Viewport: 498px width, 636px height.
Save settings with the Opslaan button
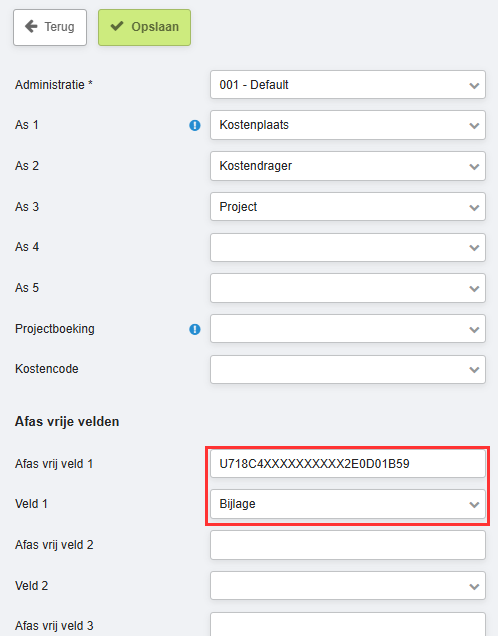click(x=144, y=27)
